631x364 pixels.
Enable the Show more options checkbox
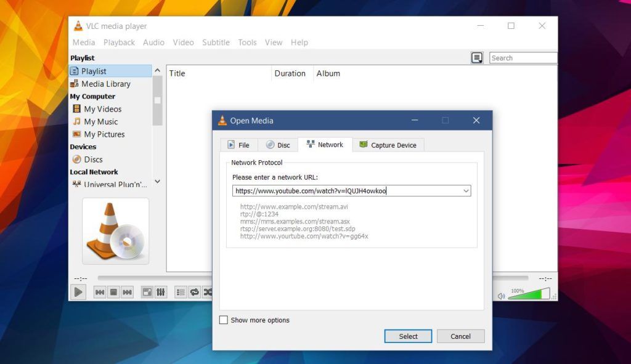[224, 320]
